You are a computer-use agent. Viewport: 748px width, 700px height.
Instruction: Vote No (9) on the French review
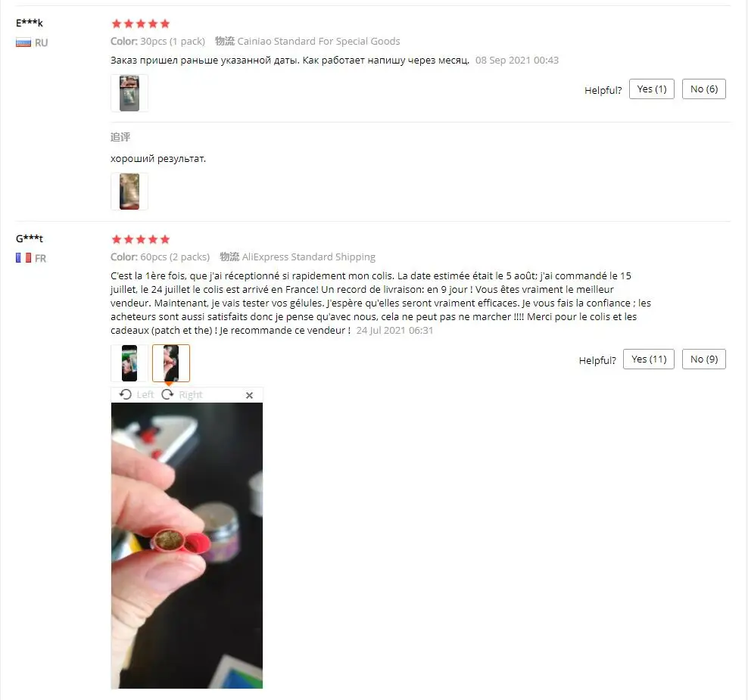(703, 359)
